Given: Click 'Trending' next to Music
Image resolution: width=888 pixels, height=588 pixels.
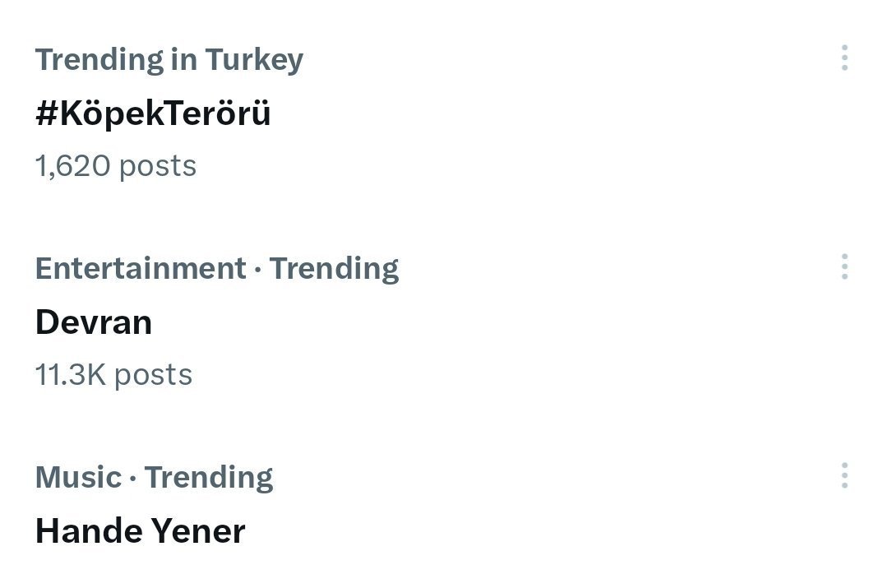Looking at the screenshot, I should 209,477.
